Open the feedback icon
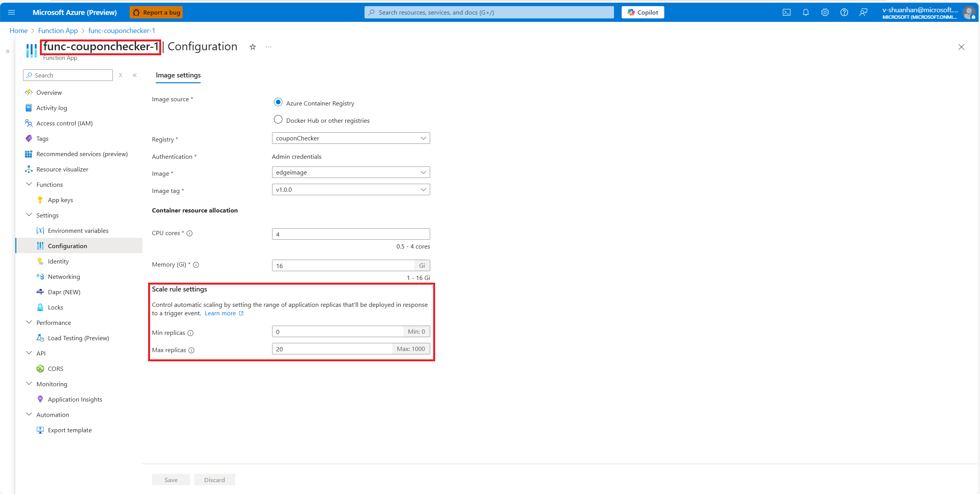Viewport: 980px width, 494px height. coord(863,12)
